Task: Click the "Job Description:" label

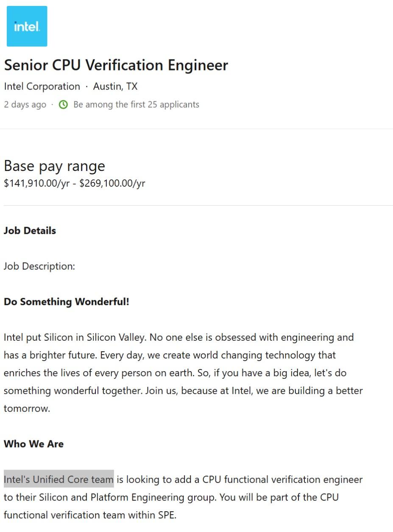Action: (x=39, y=266)
